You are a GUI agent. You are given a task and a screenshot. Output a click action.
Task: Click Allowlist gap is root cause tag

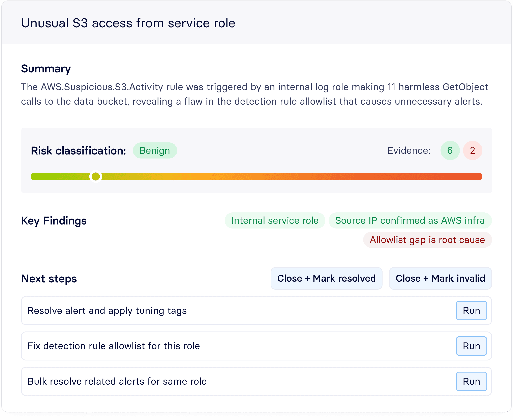[427, 240]
